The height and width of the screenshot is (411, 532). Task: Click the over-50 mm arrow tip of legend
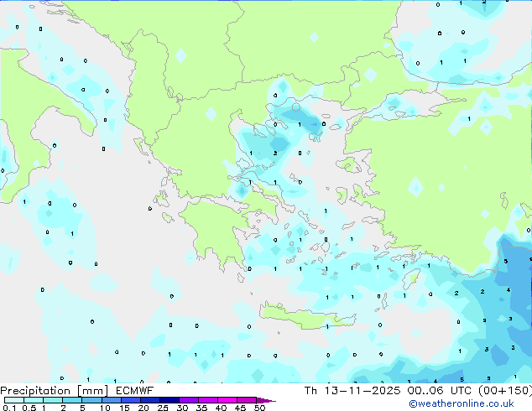point(266,400)
